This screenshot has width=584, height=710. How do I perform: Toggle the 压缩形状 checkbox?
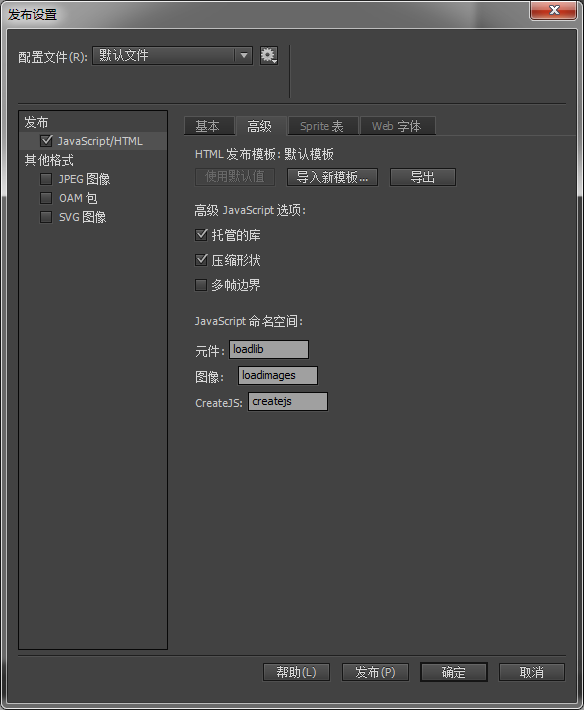coord(201,260)
